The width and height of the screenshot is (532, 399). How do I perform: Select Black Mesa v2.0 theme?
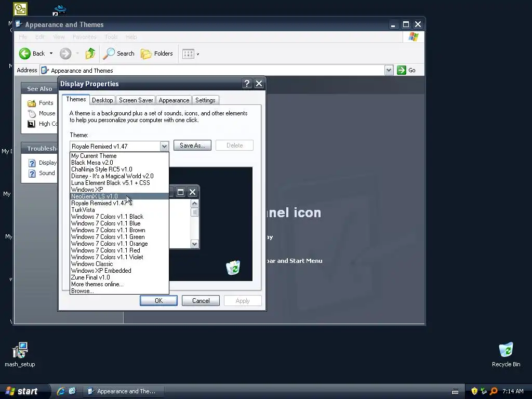(119, 163)
